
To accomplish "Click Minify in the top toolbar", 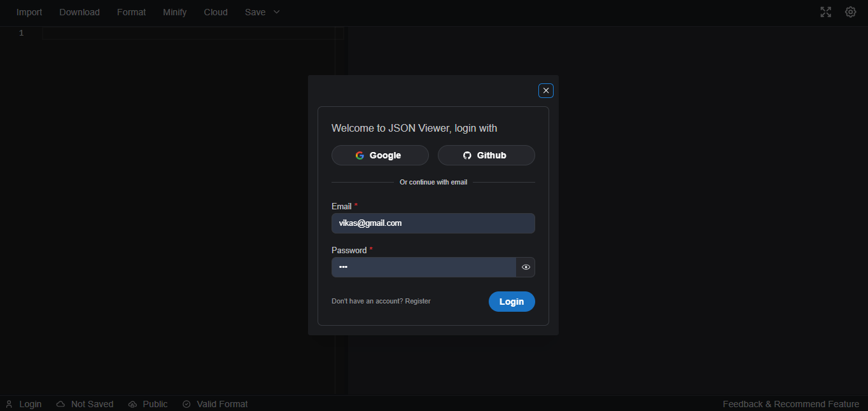I will pyautogui.click(x=175, y=12).
